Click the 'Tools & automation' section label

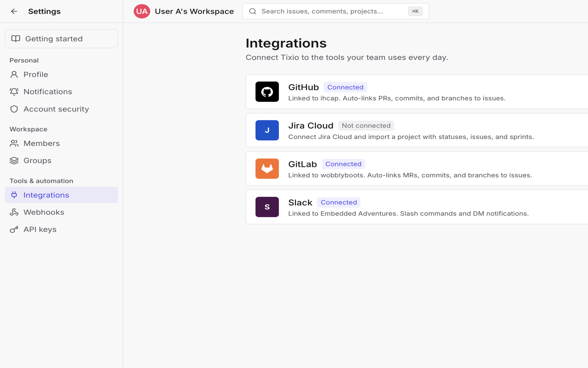point(41,181)
